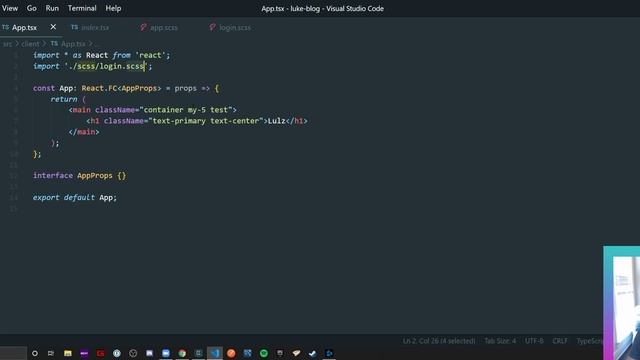Close the App.tsx tab
640x360 pixels.
(53, 27)
